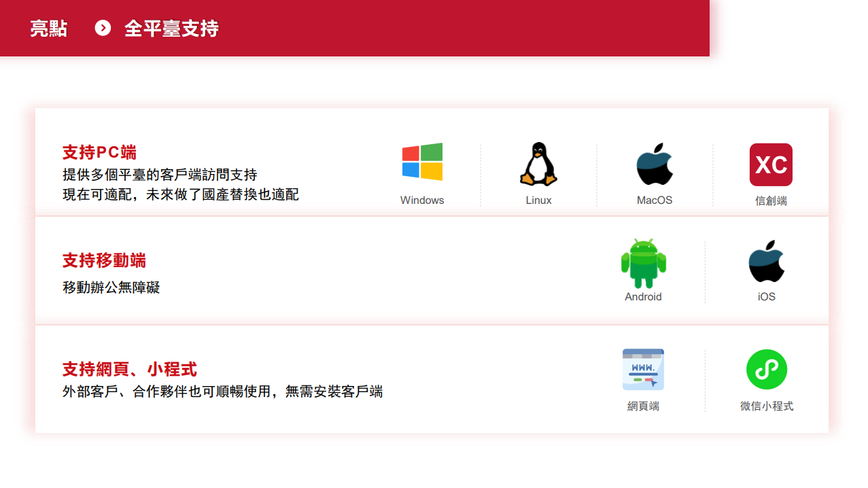Viewport: 868px width, 488px height.
Task: Click the text 移動辦公無障礙
Action: coord(111,287)
